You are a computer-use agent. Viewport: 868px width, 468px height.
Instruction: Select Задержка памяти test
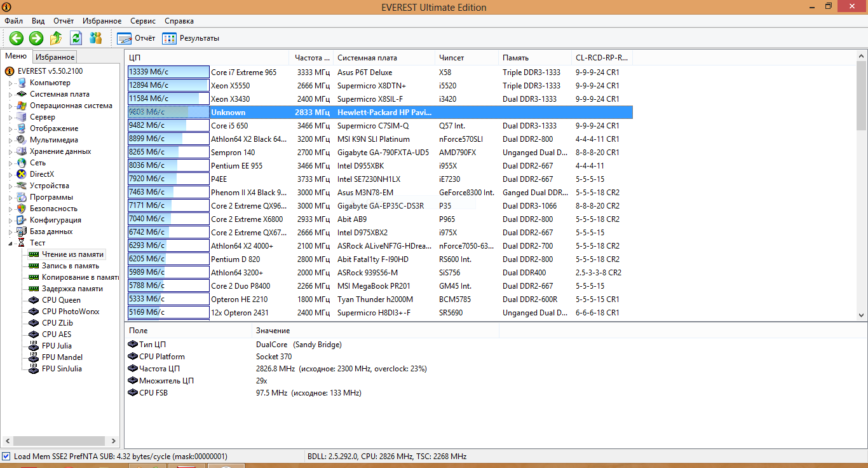72,289
